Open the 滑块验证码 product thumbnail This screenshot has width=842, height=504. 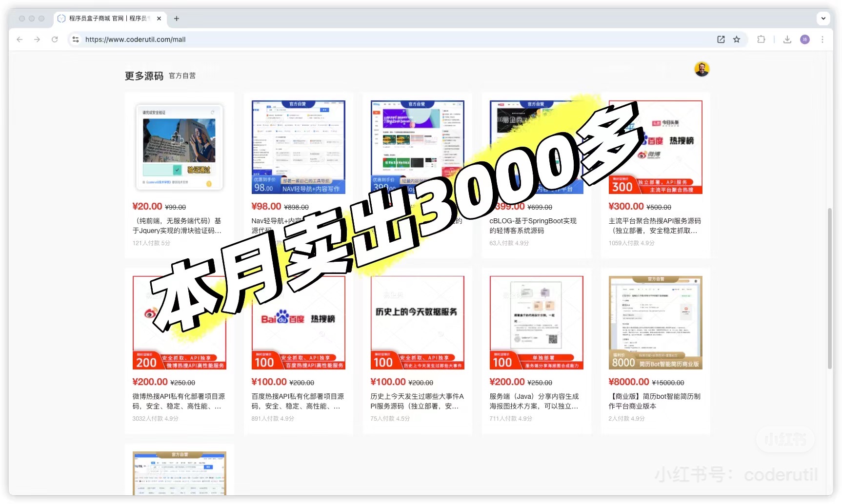[x=180, y=147]
